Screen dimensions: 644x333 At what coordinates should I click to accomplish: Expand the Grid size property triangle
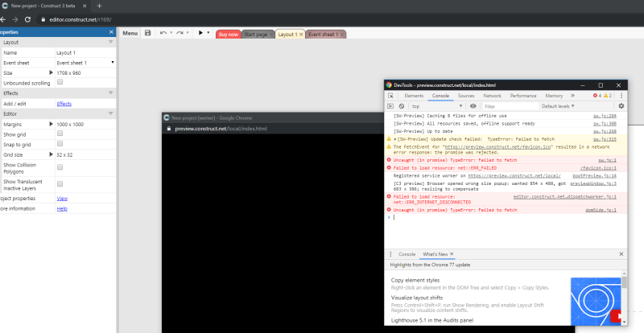(x=51, y=154)
